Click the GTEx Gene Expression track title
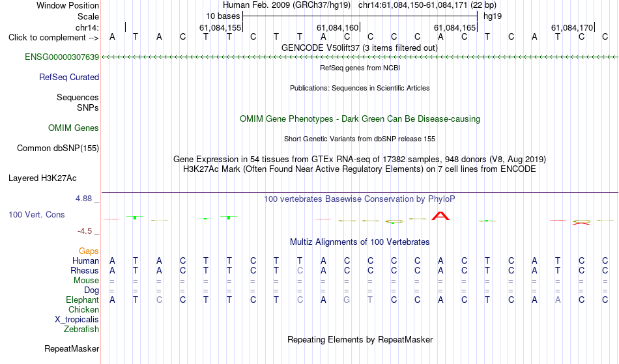 pyautogui.click(x=360, y=160)
